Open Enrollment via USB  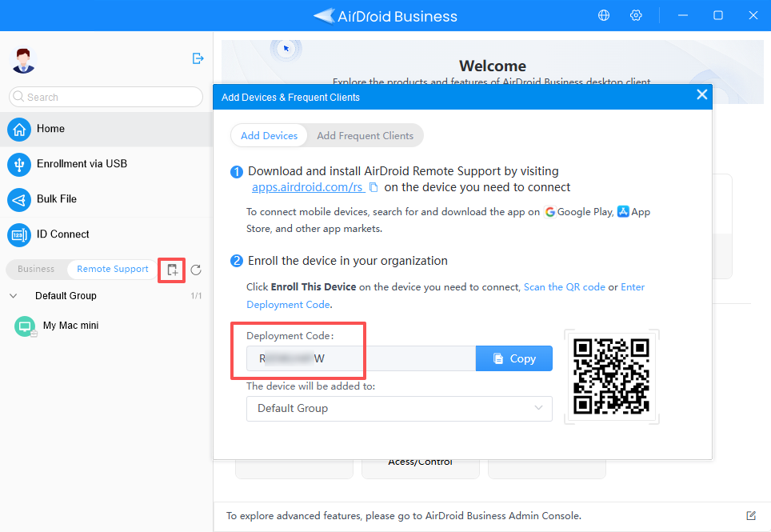pos(106,164)
